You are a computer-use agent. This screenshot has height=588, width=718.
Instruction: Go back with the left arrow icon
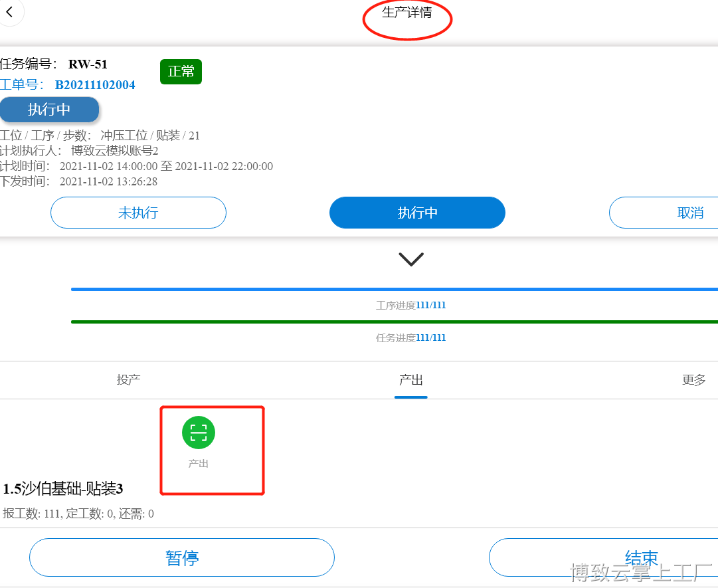click(9, 12)
